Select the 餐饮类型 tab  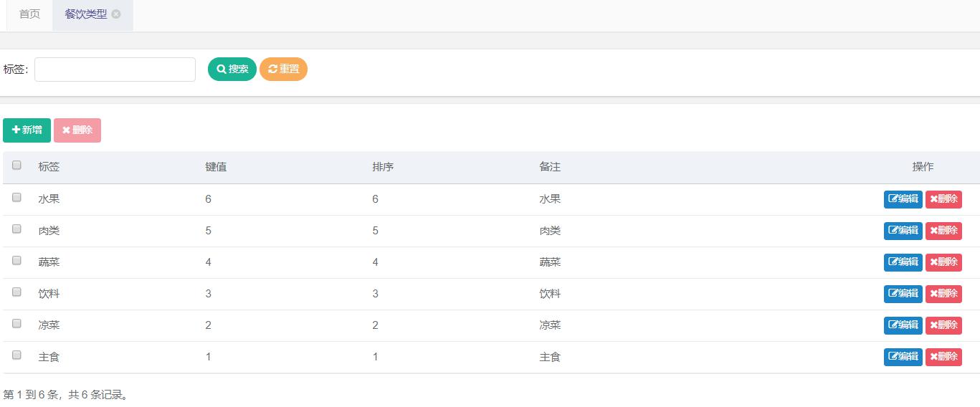86,14
